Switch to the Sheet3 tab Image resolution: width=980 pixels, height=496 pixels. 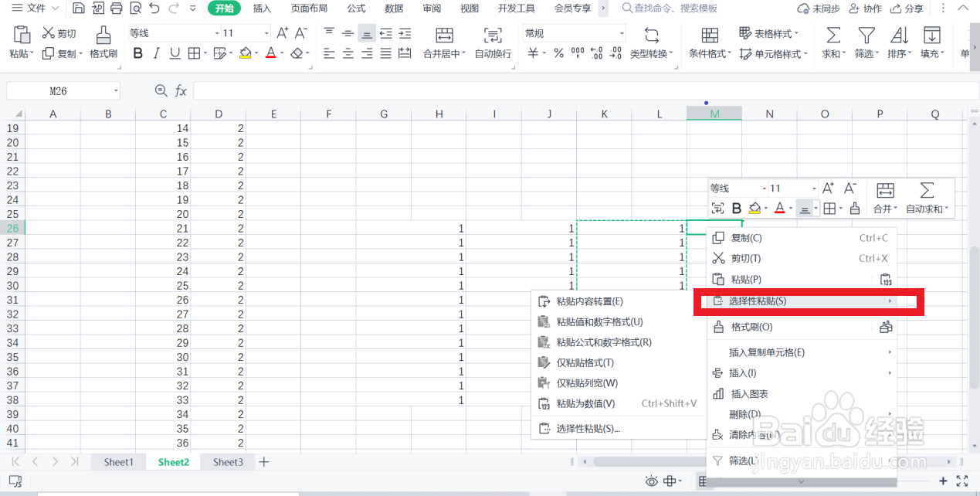tap(228, 462)
